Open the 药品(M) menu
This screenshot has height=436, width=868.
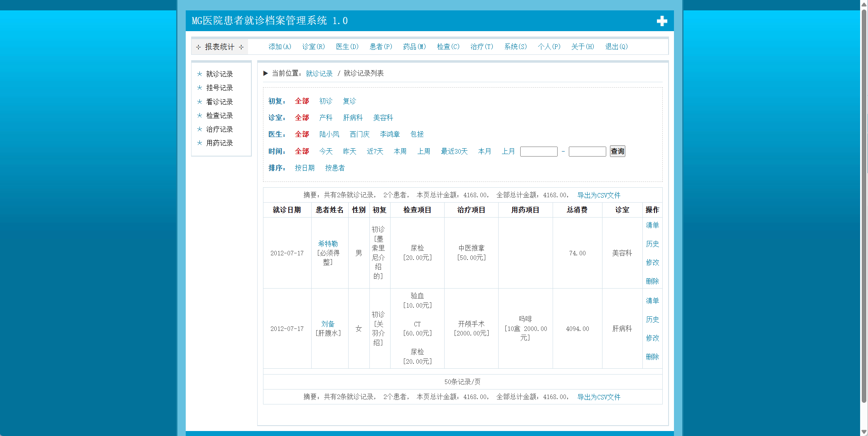(414, 47)
